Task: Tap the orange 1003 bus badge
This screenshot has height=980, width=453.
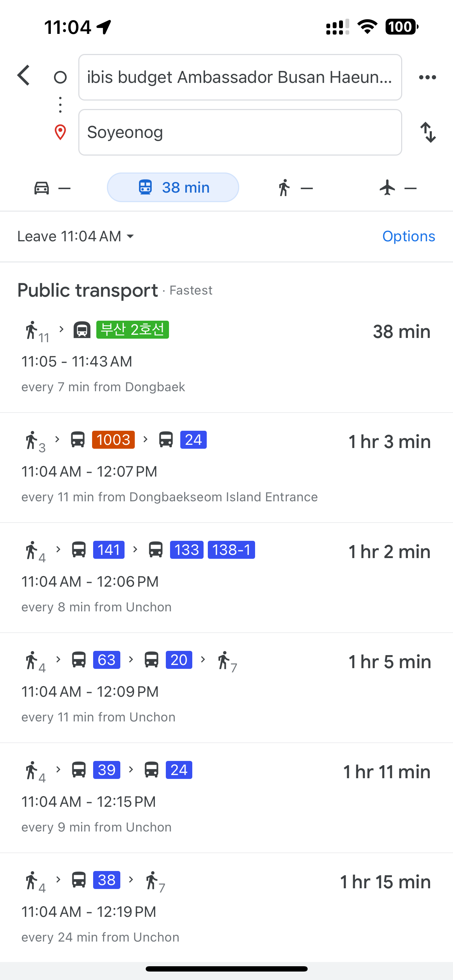Action: click(113, 440)
